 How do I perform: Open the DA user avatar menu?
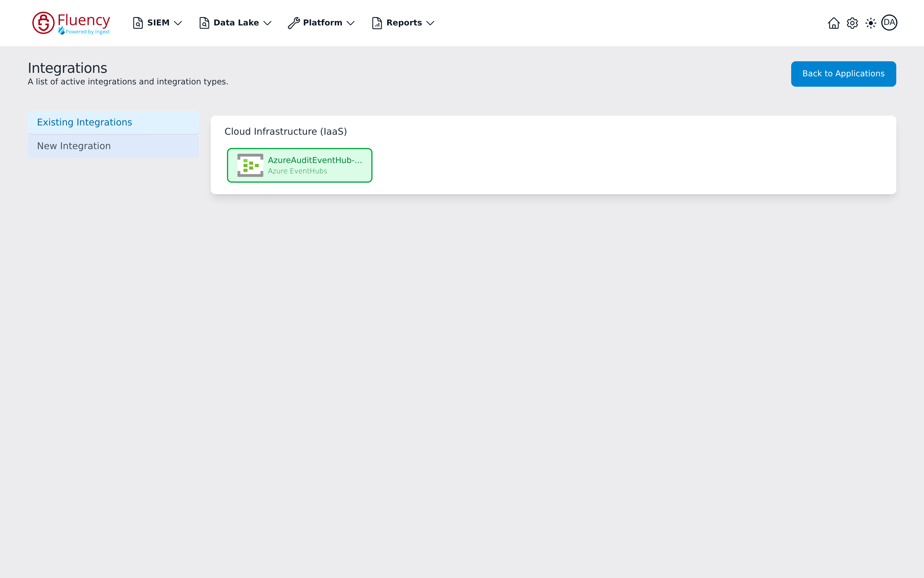[x=889, y=23]
